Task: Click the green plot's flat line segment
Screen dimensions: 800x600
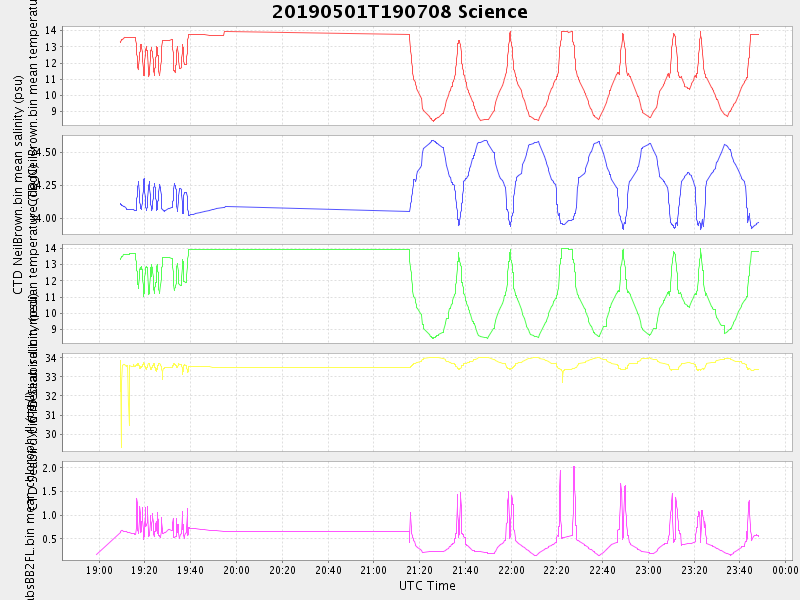Action: point(300,249)
